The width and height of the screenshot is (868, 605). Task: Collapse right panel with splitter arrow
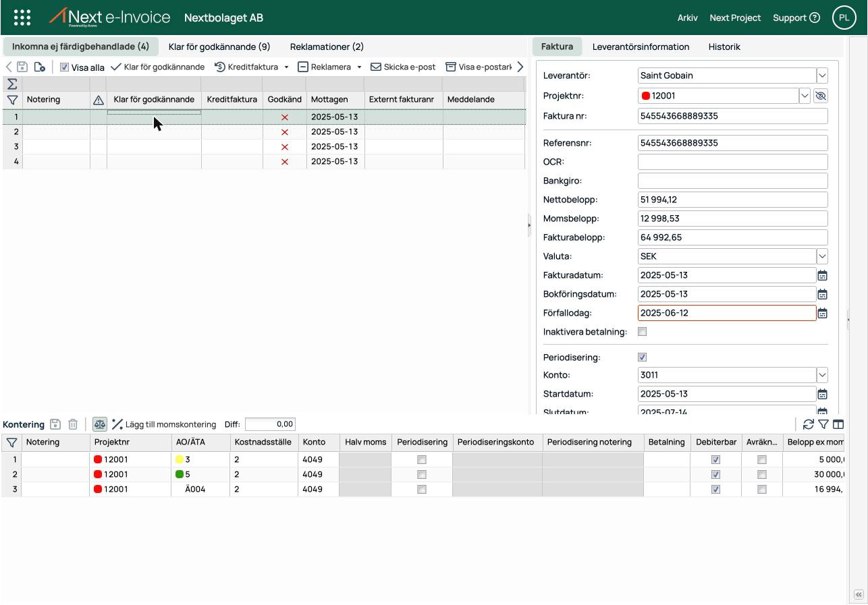529,225
